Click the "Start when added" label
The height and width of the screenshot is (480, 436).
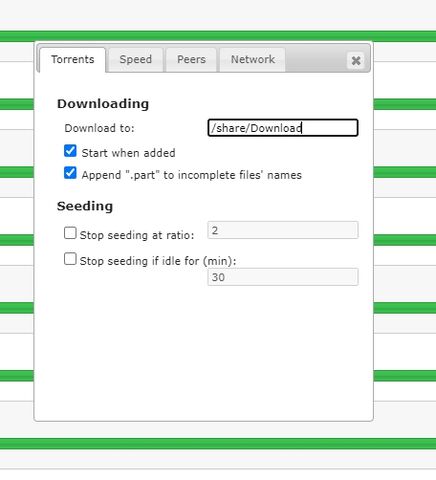128,153
